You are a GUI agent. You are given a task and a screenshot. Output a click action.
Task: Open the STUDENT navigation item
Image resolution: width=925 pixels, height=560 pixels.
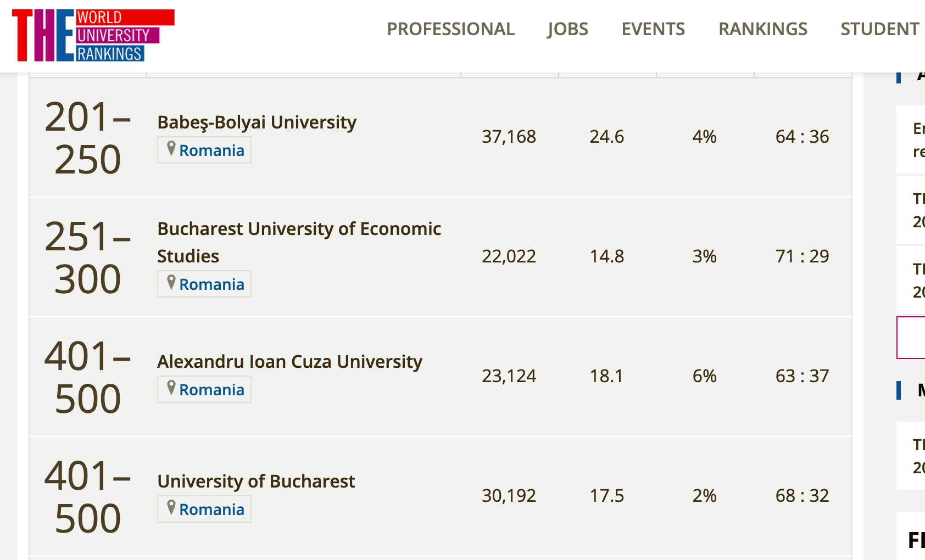pos(880,29)
